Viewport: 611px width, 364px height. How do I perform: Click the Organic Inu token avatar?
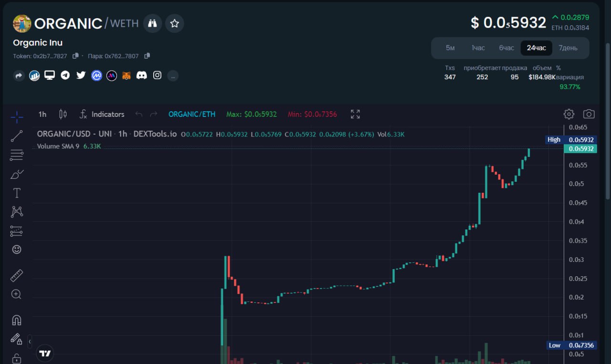pyautogui.click(x=22, y=23)
